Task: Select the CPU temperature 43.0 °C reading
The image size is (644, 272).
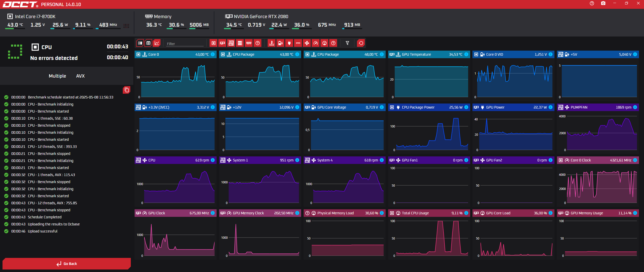Action: click(15, 25)
